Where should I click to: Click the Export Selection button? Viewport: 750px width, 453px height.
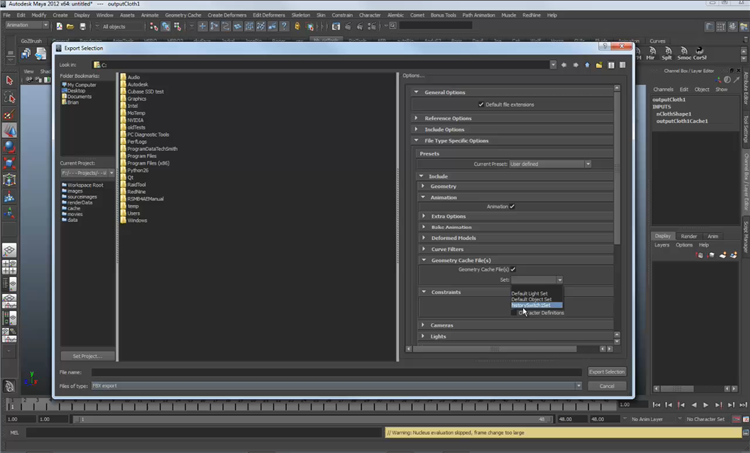coord(607,372)
